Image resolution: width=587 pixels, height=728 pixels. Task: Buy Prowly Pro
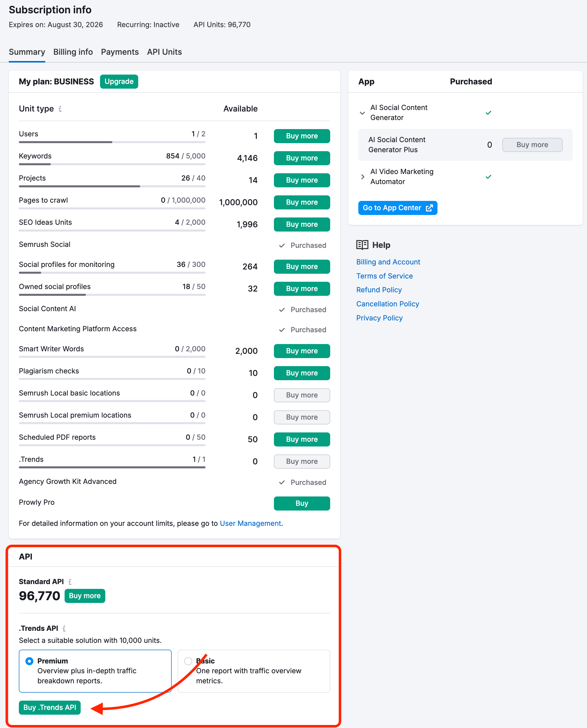[x=302, y=503]
